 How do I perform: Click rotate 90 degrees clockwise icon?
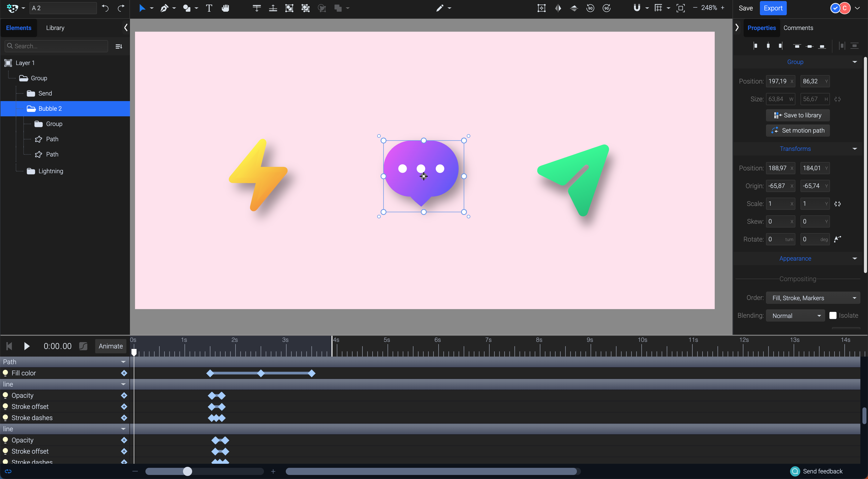pyautogui.click(x=607, y=8)
